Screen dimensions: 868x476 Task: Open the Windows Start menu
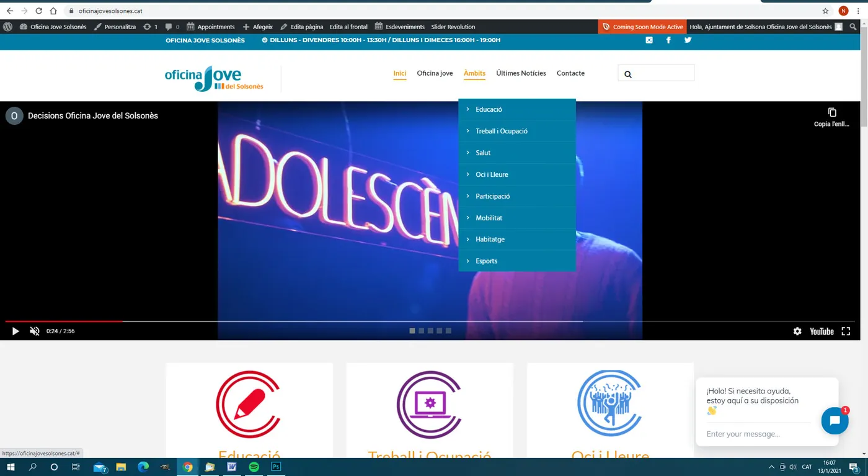tap(11, 467)
